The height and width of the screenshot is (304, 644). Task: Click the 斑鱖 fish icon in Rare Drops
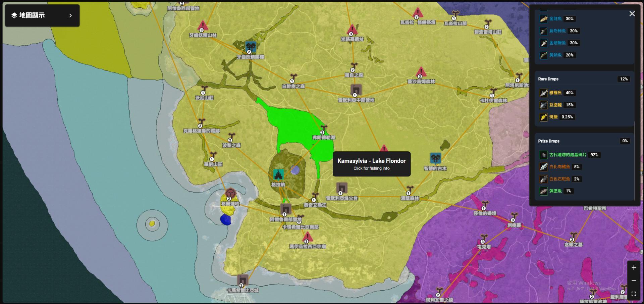click(x=543, y=117)
